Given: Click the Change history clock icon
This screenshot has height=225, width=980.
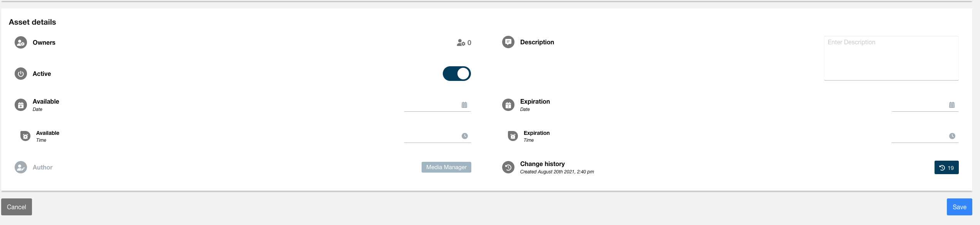Looking at the screenshot, I should click(x=508, y=167).
